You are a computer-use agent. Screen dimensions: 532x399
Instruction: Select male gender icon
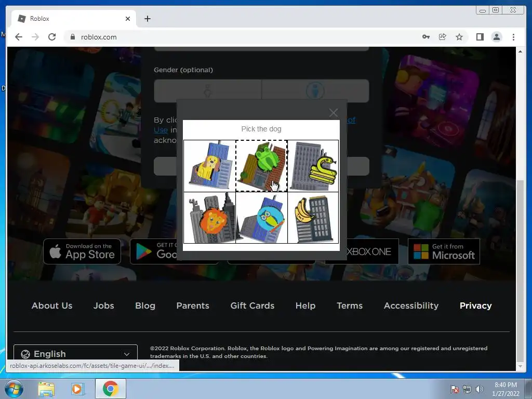coord(315,91)
